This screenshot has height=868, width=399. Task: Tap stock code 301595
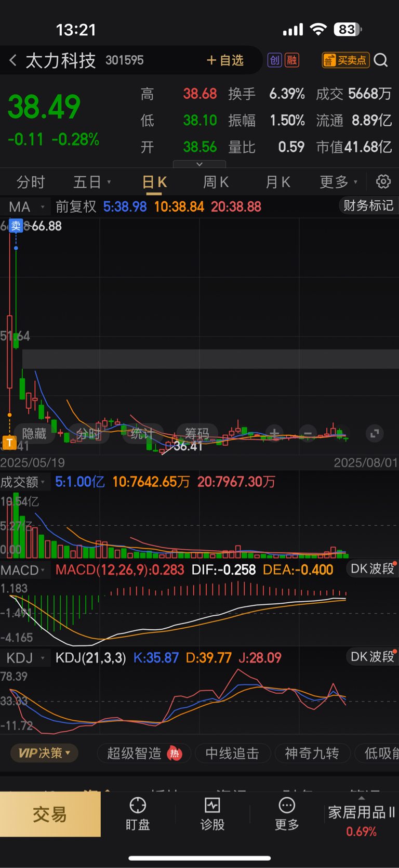125,60
